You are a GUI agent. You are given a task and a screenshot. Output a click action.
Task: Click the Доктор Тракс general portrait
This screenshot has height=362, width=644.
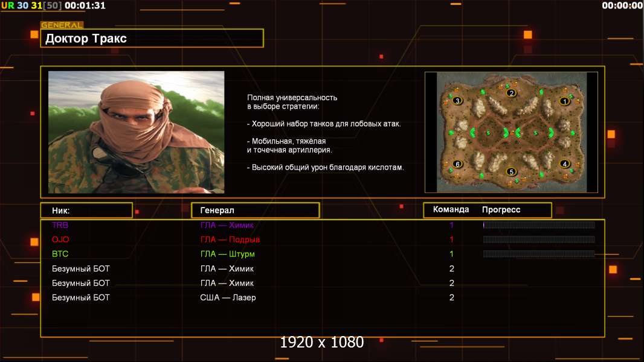point(137,132)
